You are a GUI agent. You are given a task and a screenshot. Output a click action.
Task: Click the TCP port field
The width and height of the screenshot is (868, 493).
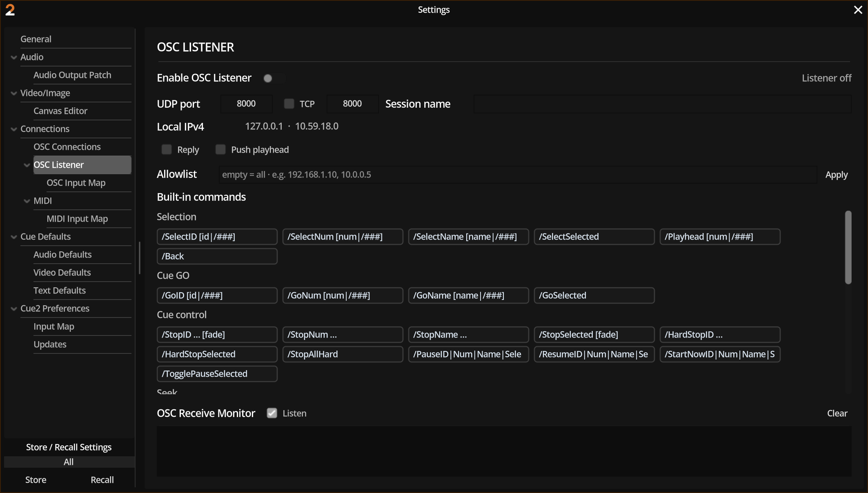coord(352,104)
